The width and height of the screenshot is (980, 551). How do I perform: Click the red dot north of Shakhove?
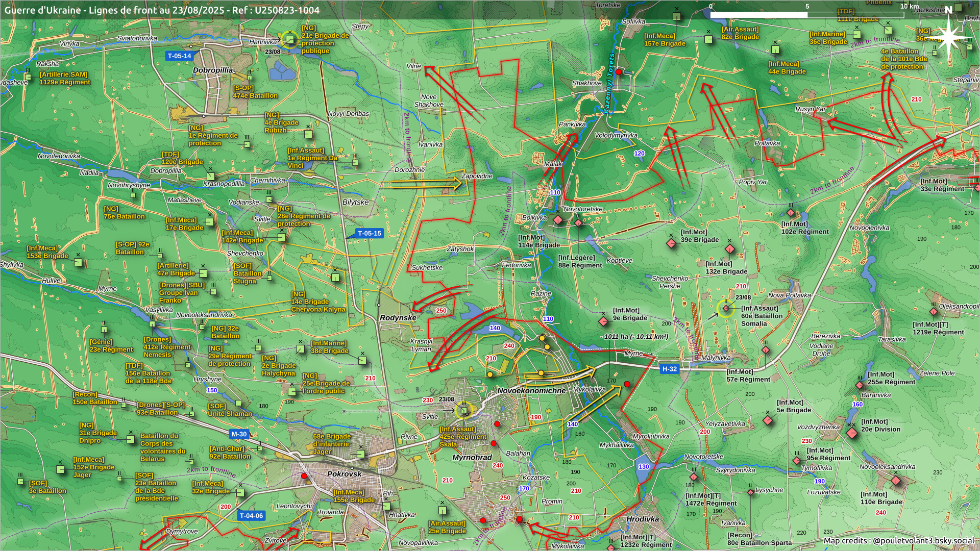click(619, 72)
